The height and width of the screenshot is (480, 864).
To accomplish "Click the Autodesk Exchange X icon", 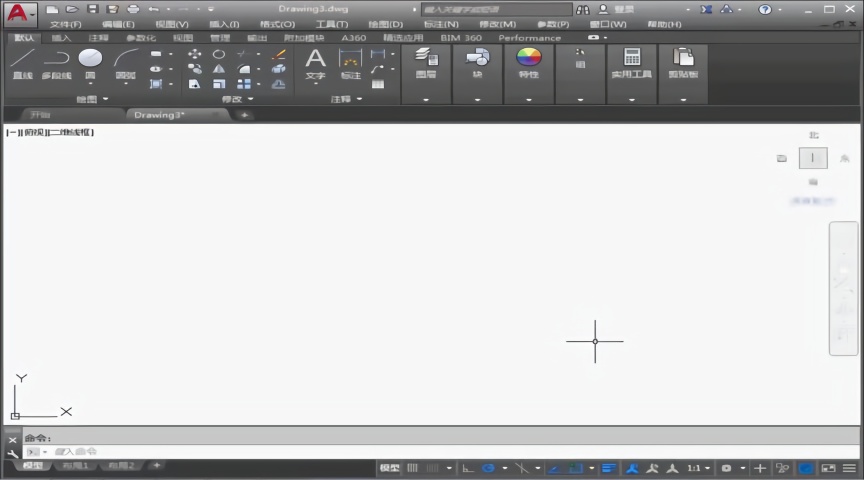I will click(x=706, y=9).
